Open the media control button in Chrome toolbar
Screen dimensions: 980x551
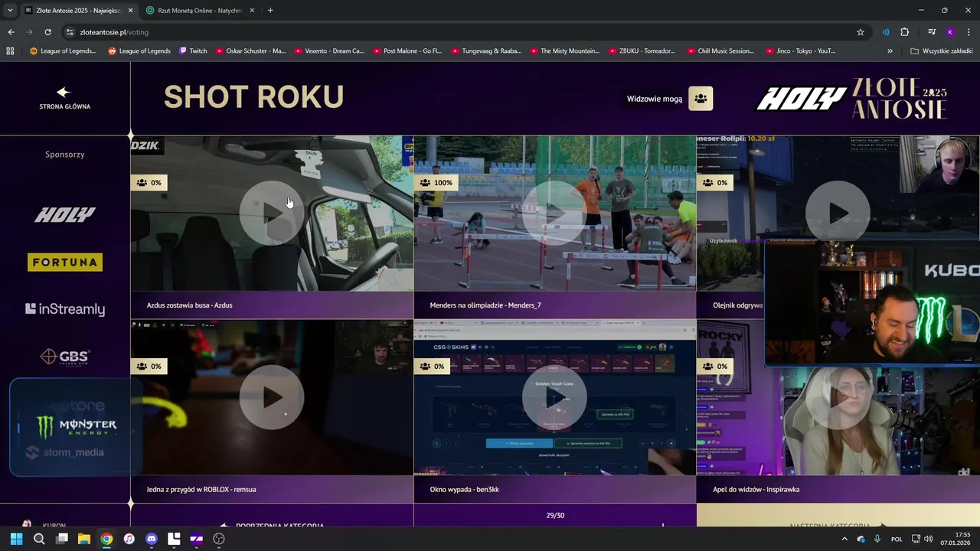pyautogui.click(x=932, y=32)
